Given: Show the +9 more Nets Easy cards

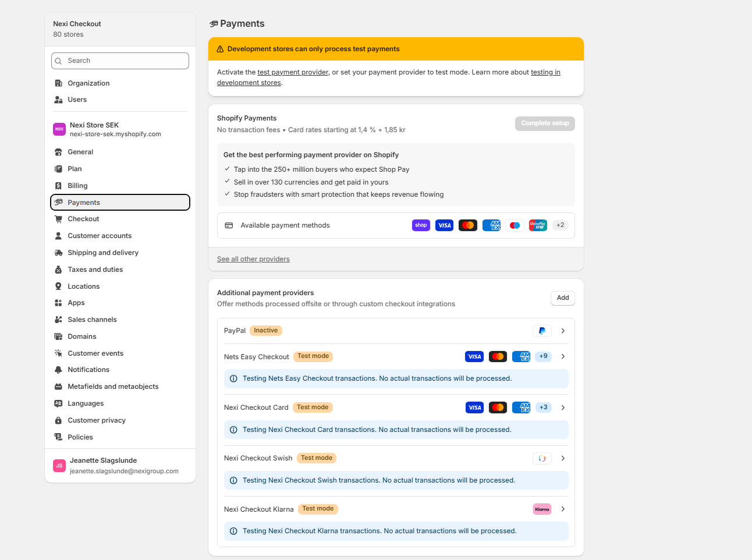Looking at the screenshot, I should click(x=543, y=356).
